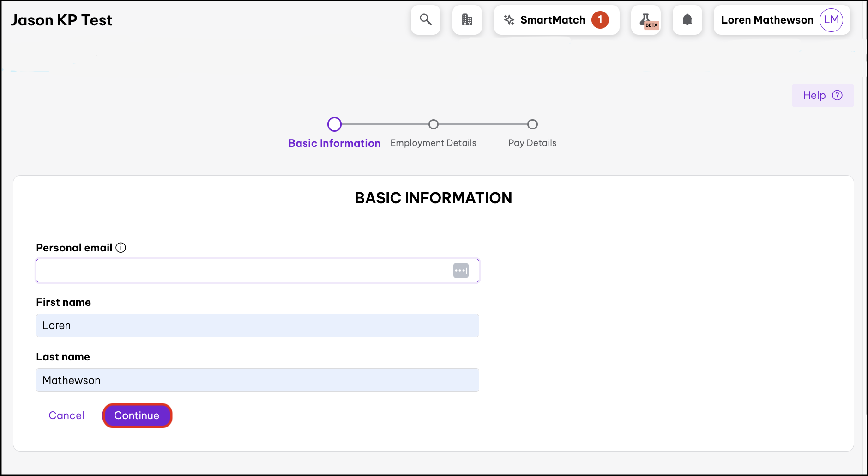Open the Beta flask features icon

pos(646,20)
